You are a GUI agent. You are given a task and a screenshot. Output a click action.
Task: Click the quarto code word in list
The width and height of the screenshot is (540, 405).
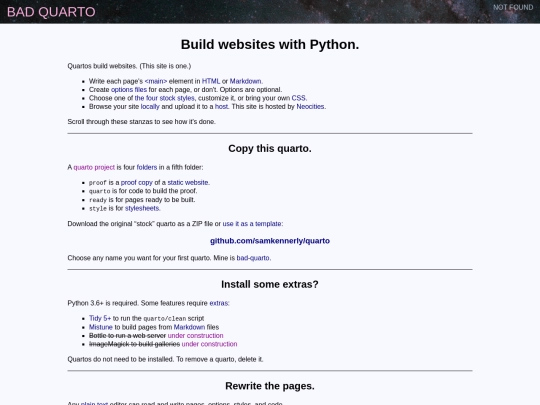[100, 191]
